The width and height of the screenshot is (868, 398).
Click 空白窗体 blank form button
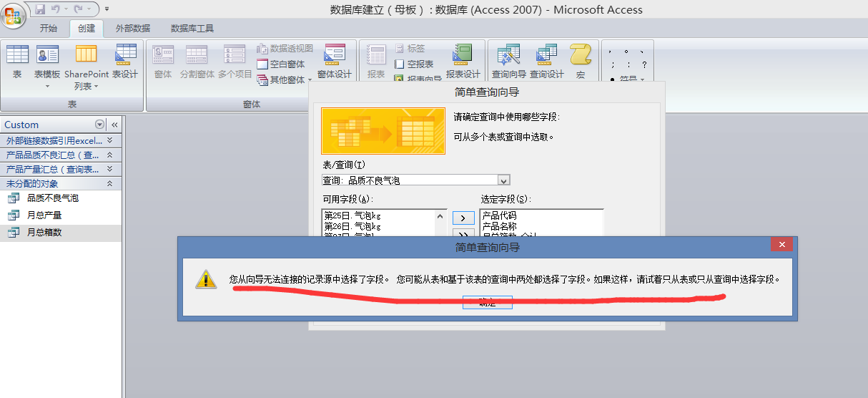tap(280, 64)
